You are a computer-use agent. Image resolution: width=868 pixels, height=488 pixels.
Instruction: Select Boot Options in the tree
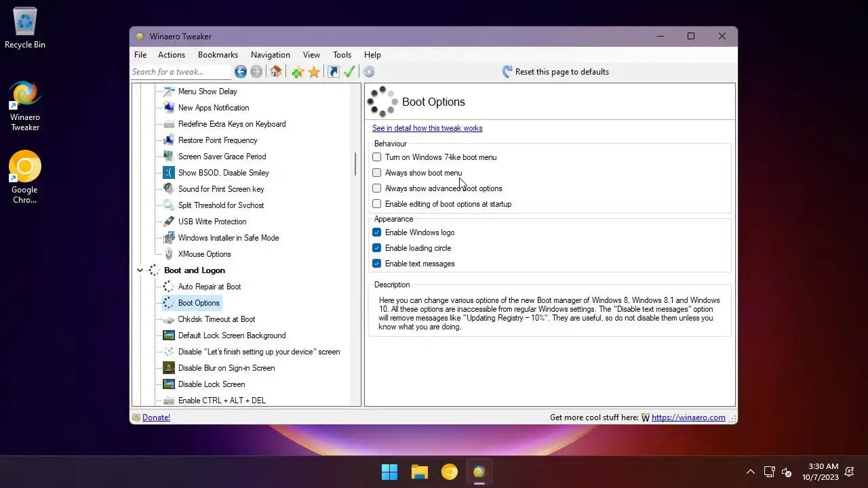click(199, 303)
